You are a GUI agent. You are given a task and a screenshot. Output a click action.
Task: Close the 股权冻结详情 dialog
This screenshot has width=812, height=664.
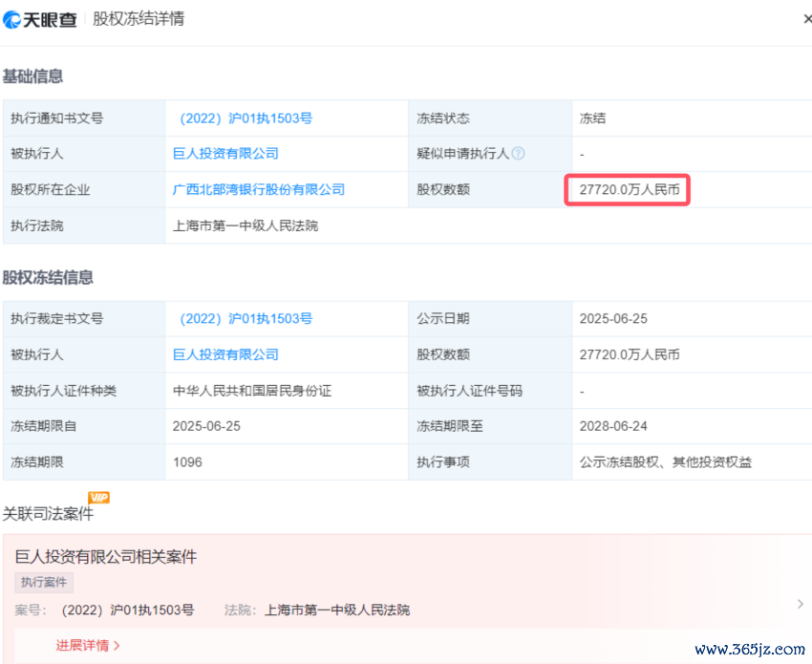click(807, 19)
